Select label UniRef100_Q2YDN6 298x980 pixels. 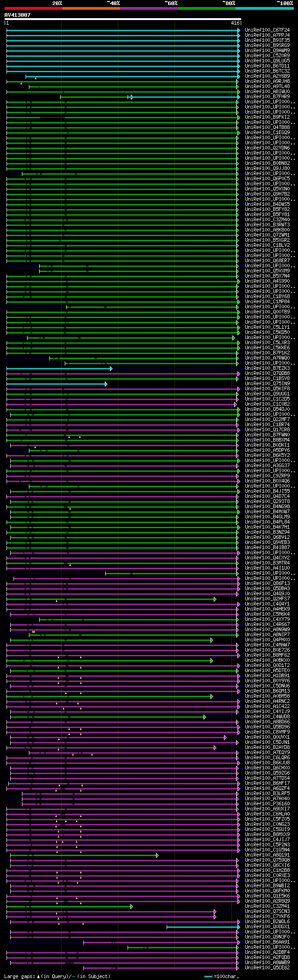point(267,148)
